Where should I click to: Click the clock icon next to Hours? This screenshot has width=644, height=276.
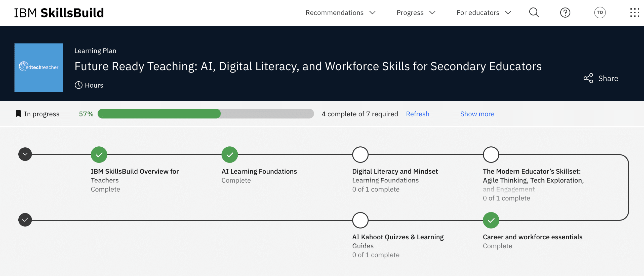[78, 85]
